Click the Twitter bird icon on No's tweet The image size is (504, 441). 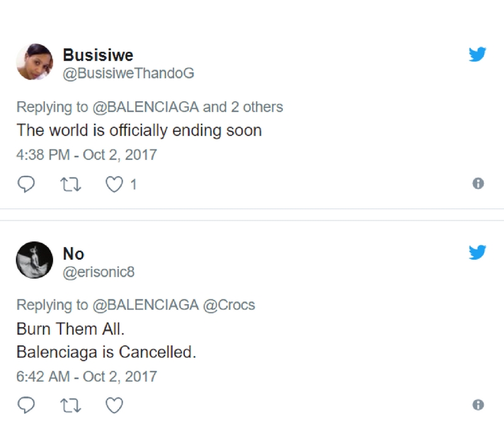[x=478, y=253]
